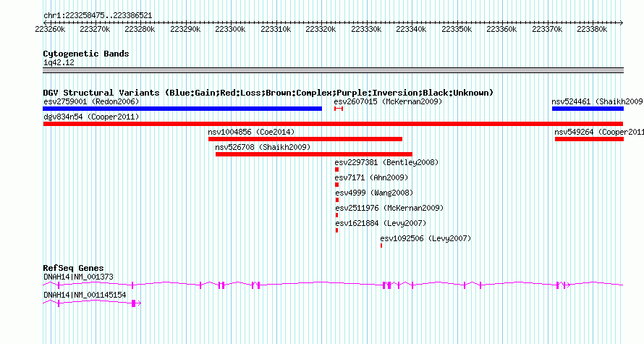The height and width of the screenshot is (344, 644).
Task: Select the esv1621884 small red marker
Action: 336,230
